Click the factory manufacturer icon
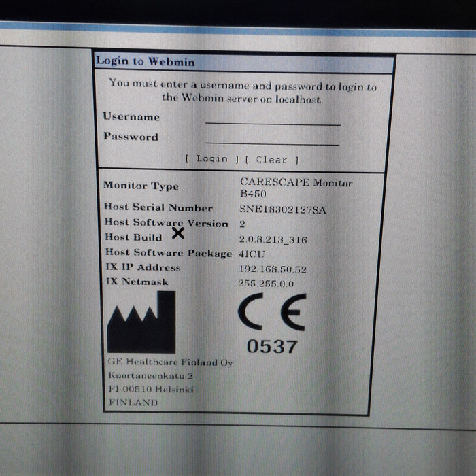476x476 pixels. point(141,323)
